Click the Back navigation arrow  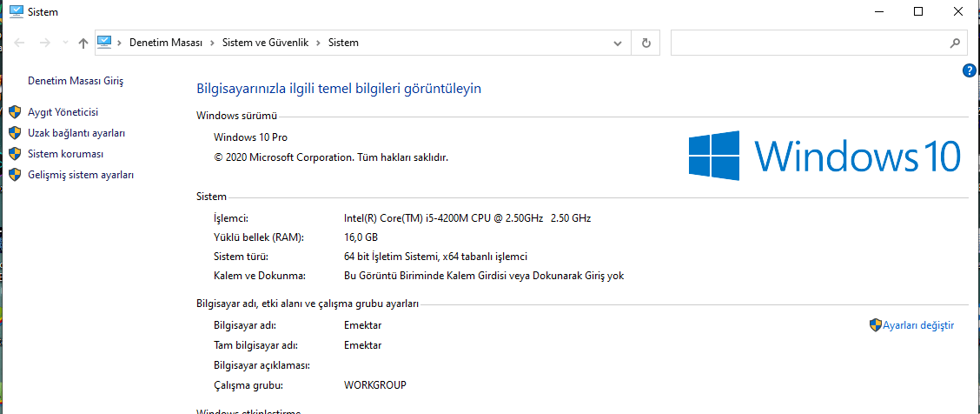[19, 43]
